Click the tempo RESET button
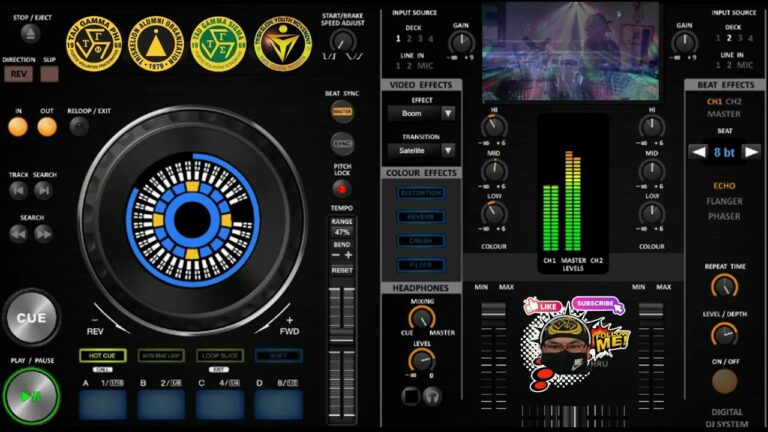Screen dimensions: 768x432 (342, 270)
